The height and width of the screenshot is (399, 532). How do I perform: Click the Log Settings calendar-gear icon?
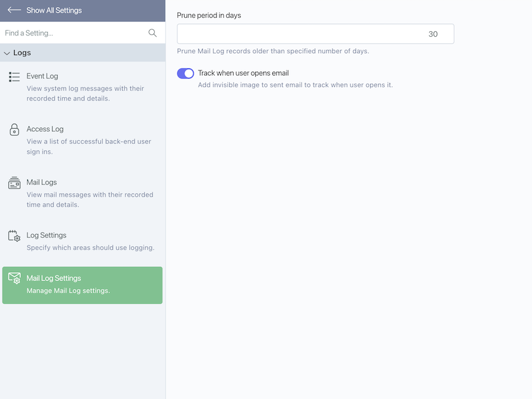[14, 235]
